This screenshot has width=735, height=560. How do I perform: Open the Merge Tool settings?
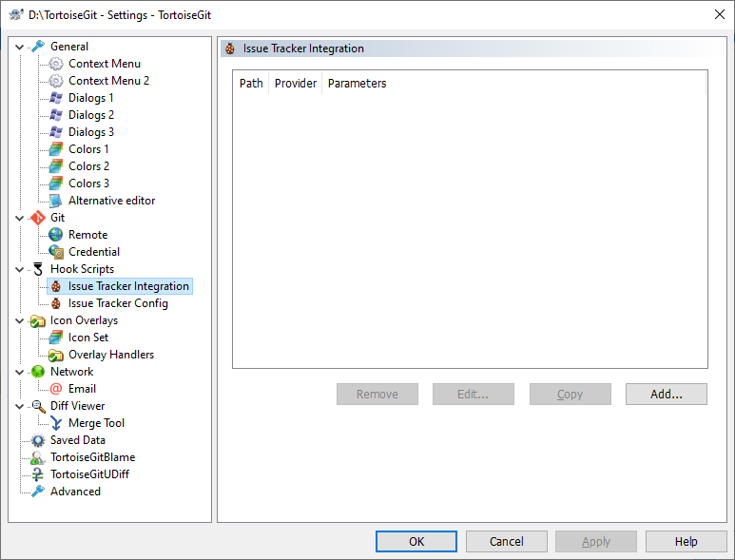tap(97, 423)
